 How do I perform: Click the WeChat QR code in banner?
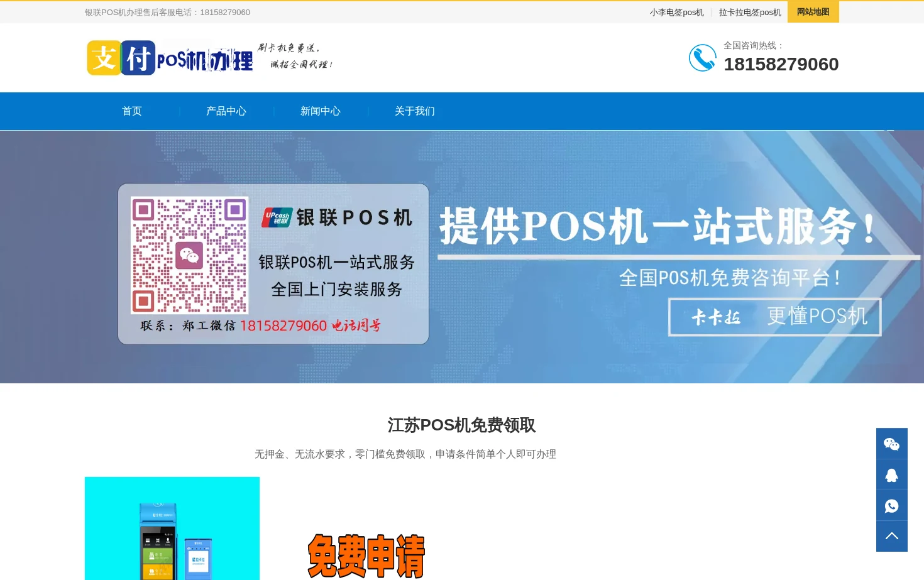point(189,255)
